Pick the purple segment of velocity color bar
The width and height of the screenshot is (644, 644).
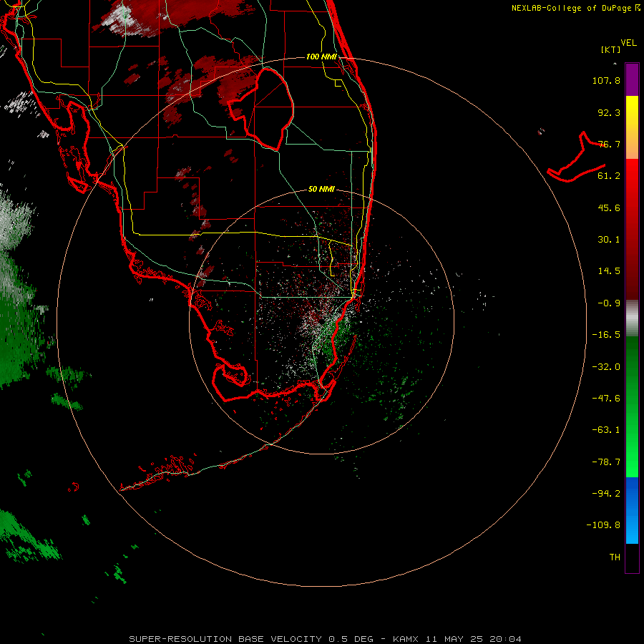click(632, 79)
